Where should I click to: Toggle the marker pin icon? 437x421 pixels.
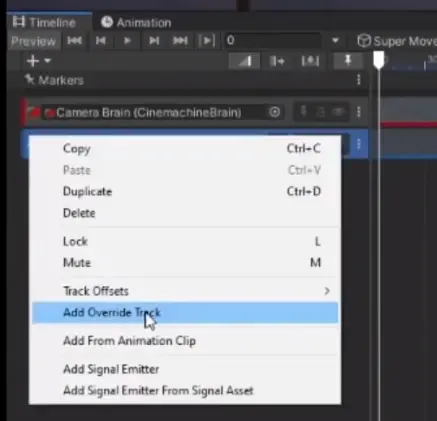click(348, 61)
